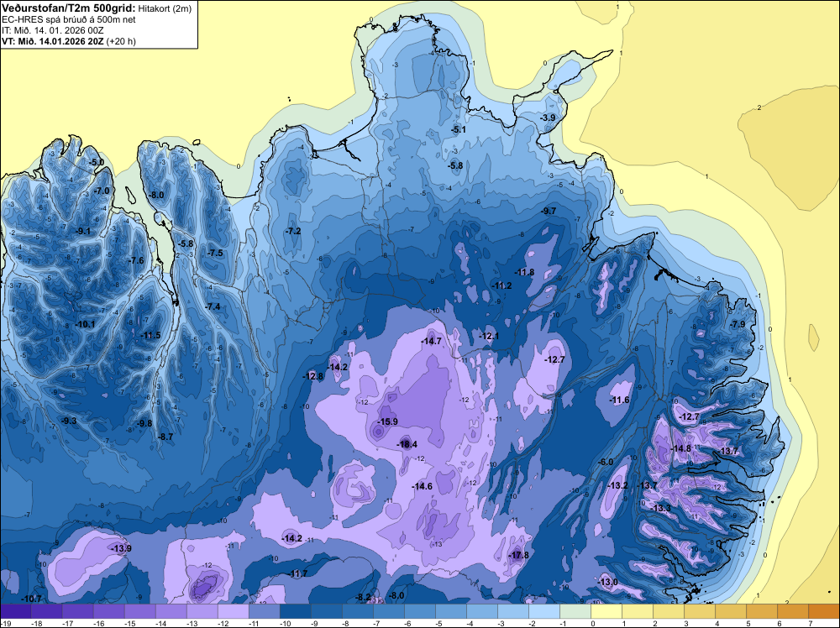This screenshot has width=840, height=628.
Task: Select the -7.2 temperature label
Action: 293,231
